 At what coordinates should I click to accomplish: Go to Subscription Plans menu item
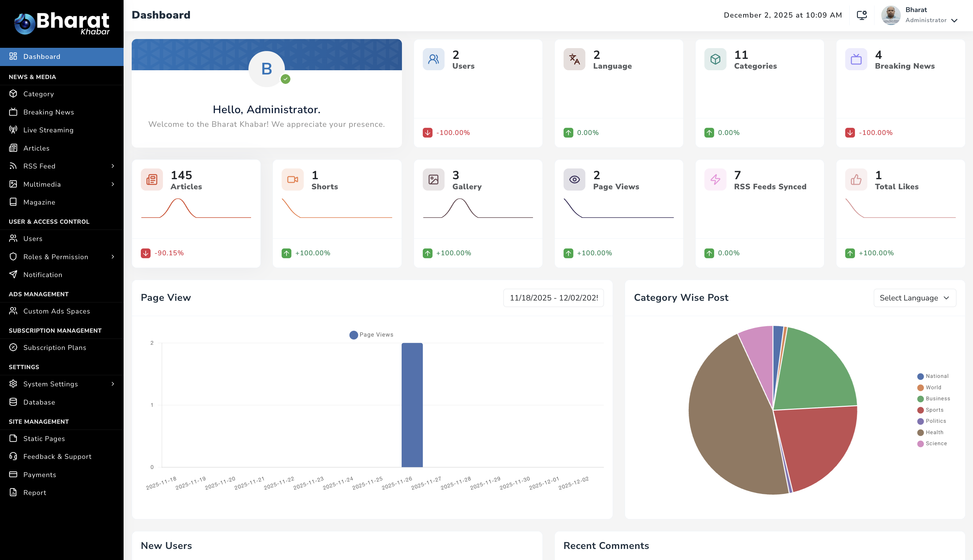pos(55,347)
